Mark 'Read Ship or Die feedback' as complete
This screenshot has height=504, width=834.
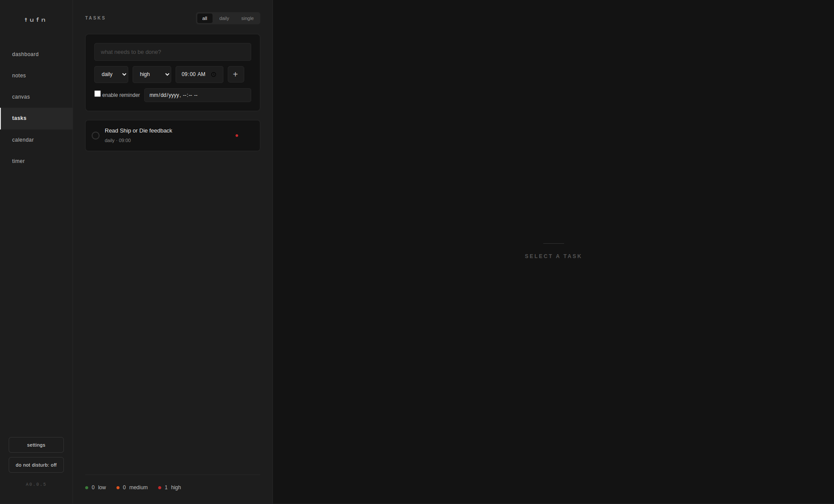(x=95, y=136)
